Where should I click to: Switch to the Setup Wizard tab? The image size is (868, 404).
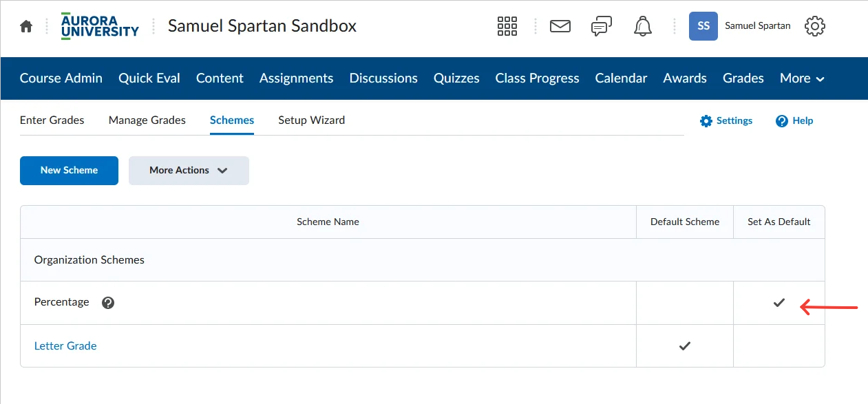(312, 120)
